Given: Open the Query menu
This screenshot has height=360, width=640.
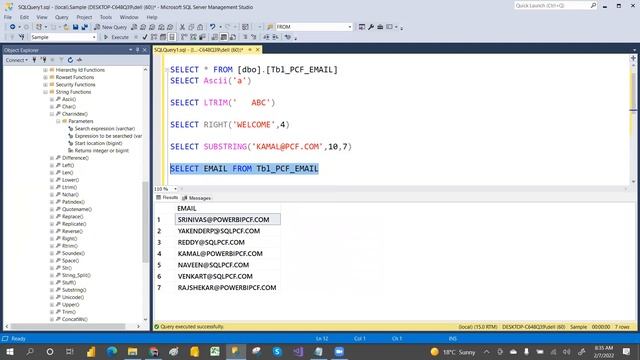Looking at the screenshot, I should [62, 17].
